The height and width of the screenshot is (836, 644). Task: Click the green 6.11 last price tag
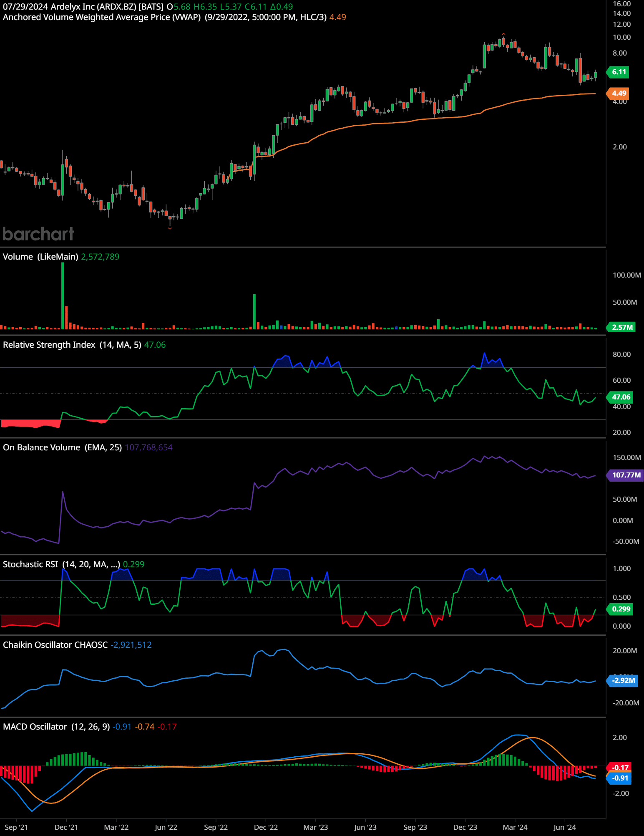[x=619, y=72]
